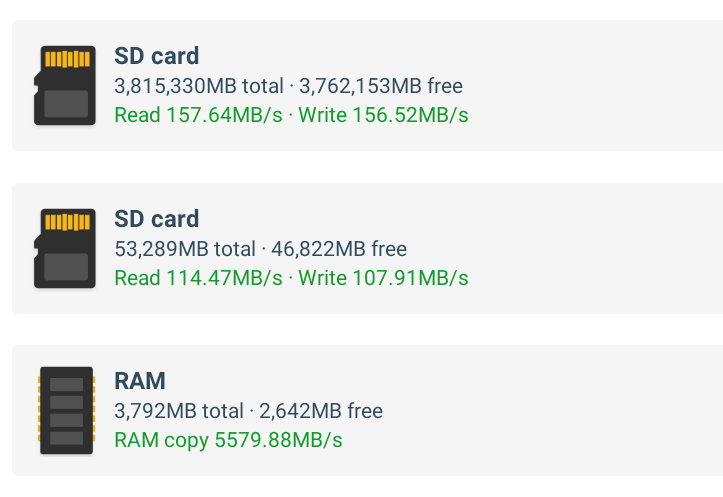Click the 3,815,330MB total capacity text
The image size is (723, 497).
tap(199, 86)
